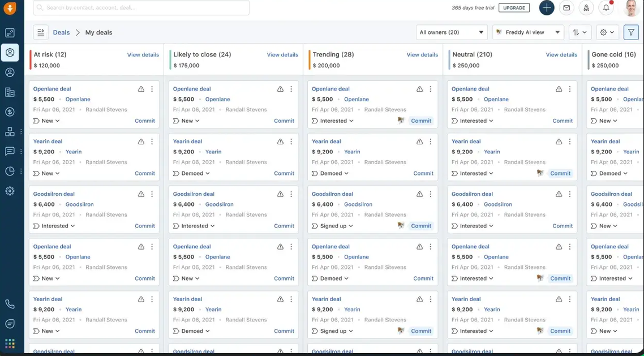Click Commit badge on Trending Signed up Goodsilron
The image size is (644, 356).
(x=421, y=226)
